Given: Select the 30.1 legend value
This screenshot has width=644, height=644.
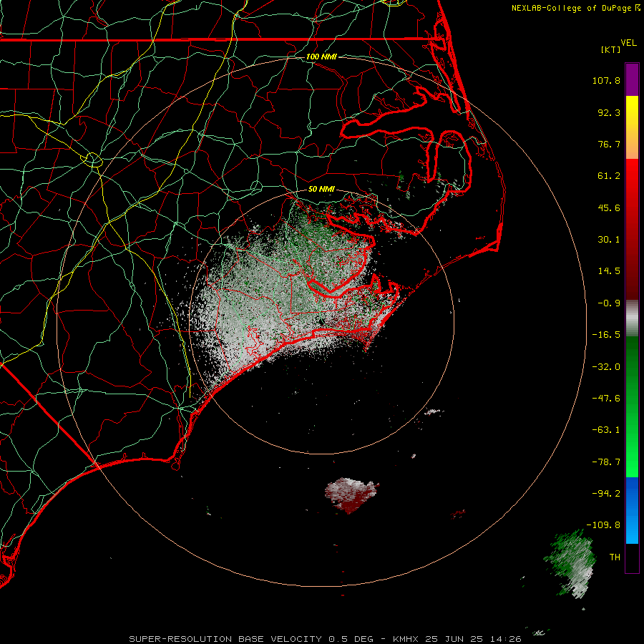Looking at the screenshot, I should pos(609,240).
